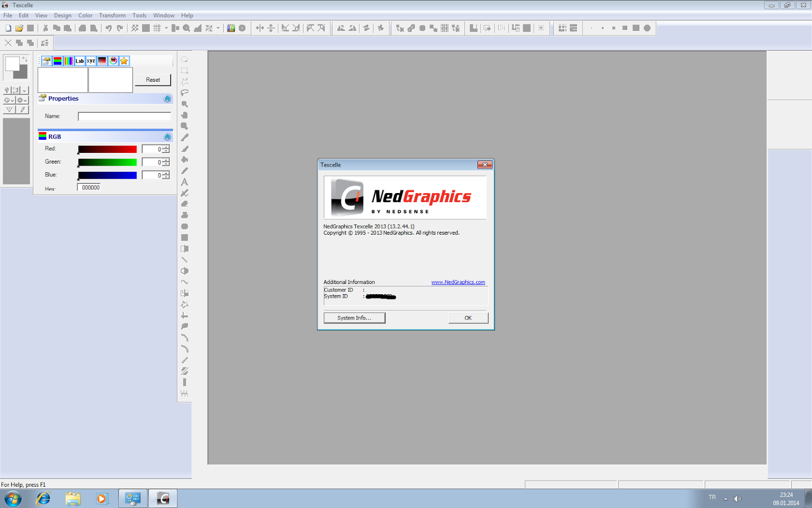Select the Lab color mode icon
This screenshot has width=812, height=508.
80,61
